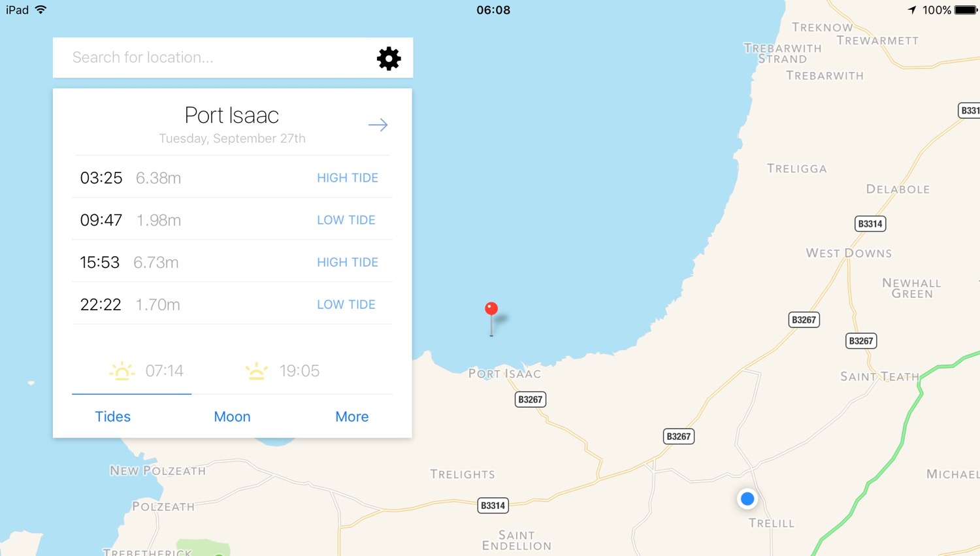The width and height of the screenshot is (980, 556).
Task: Tap the Wi-Fi icon in status bar
Action: 41,10
